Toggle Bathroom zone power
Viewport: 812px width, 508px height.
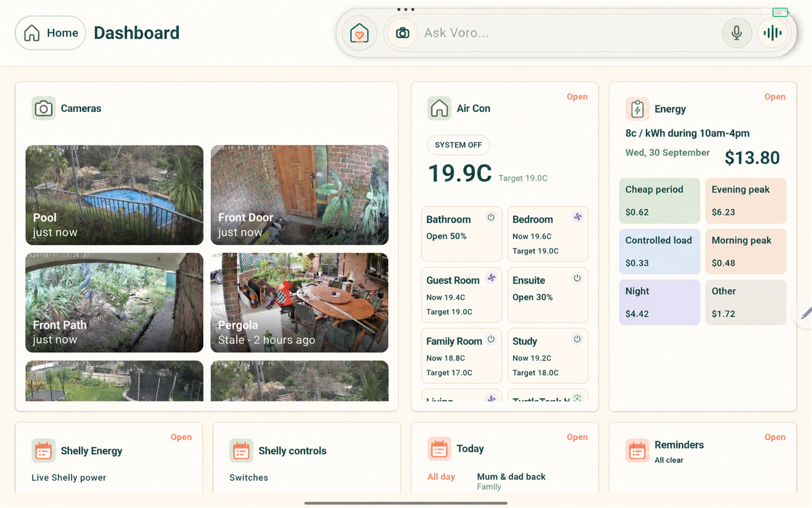491,217
